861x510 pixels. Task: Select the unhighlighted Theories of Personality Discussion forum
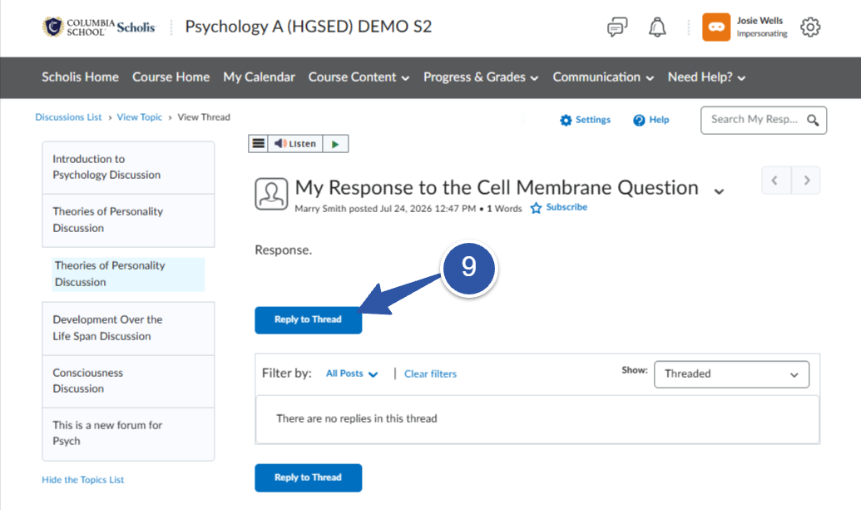(x=128, y=220)
